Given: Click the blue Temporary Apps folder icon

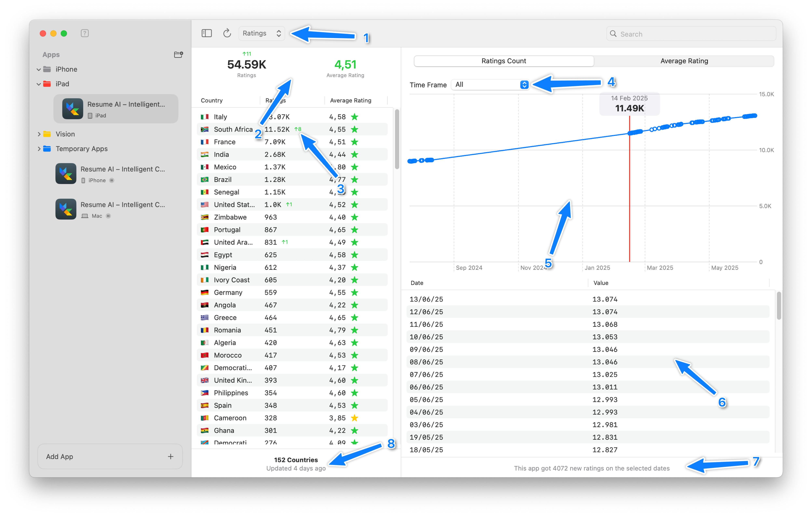Looking at the screenshot, I should (47, 149).
